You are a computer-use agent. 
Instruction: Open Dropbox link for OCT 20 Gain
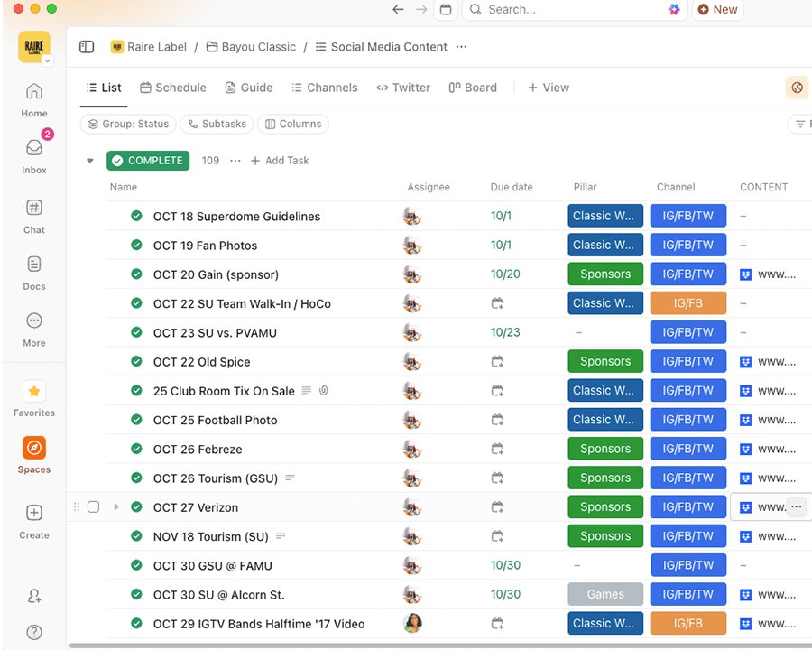[x=768, y=274]
